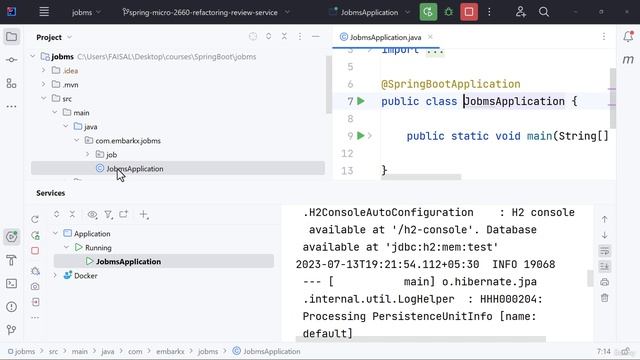This screenshot has width=640, height=360.
Task: Open the git branch selector dropdown
Action: pos(206,12)
